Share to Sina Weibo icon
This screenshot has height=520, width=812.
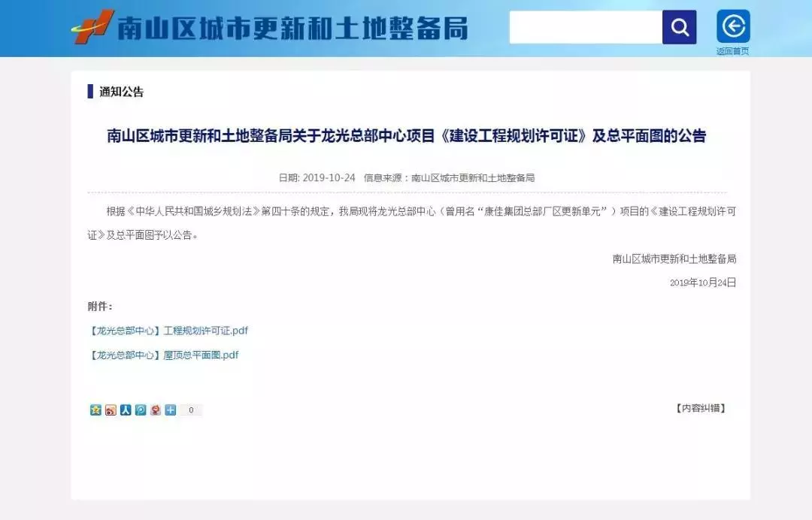111,410
